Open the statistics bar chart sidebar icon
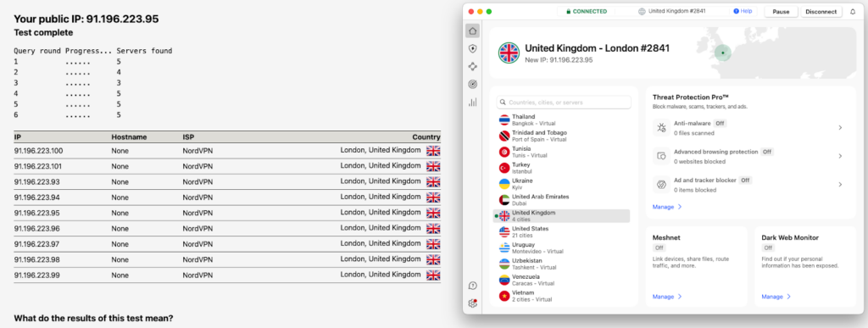Viewport: 868px width, 328px height. [x=472, y=102]
